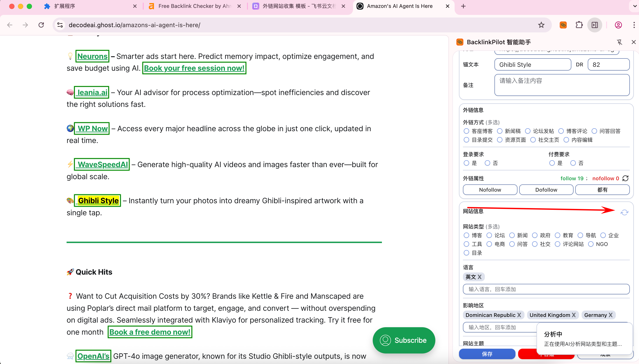This screenshot has width=639, height=364.
Task: Remove the Germany region tag
Action: click(611, 315)
